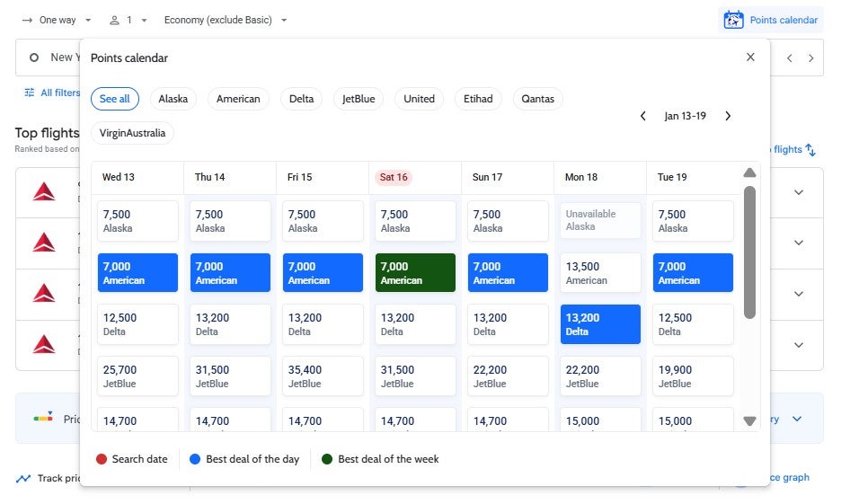Viewport: 850px width, 504px height.
Task: Select Sun 17 Alaska 7,500 points
Action: pyautogui.click(x=508, y=221)
